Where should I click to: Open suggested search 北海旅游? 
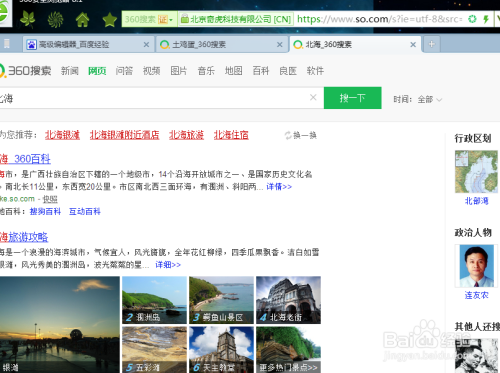coord(186,135)
